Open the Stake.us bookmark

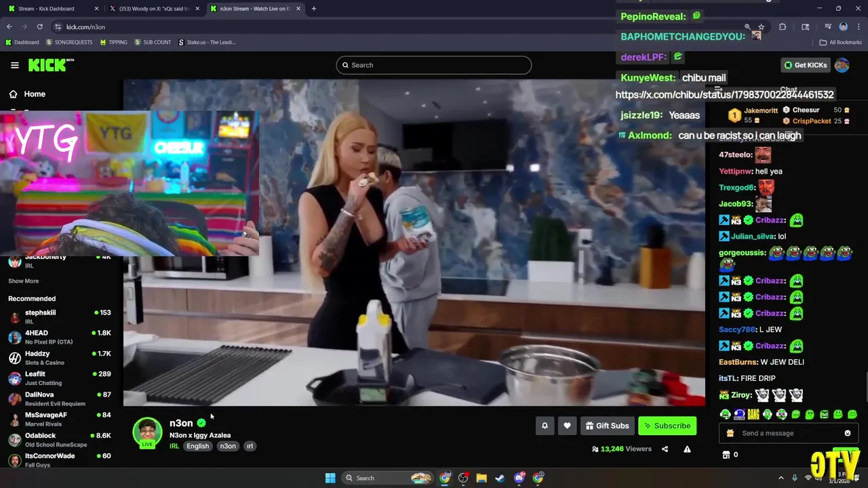coord(207,42)
